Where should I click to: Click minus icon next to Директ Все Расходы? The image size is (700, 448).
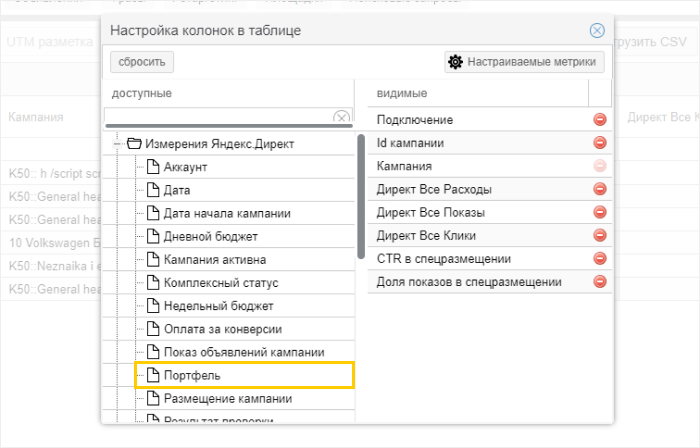coord(600,189)
